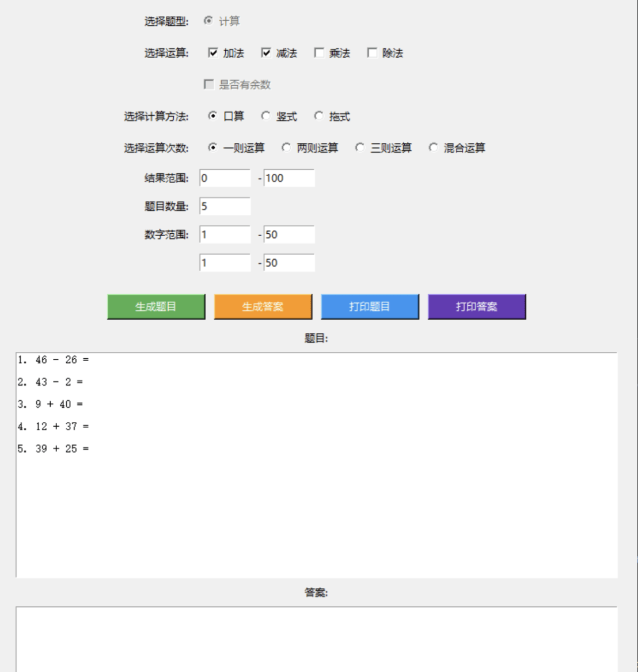Select the 拖式 calculation method
Screen dimensions: 638x672
(x=319, y=116)
